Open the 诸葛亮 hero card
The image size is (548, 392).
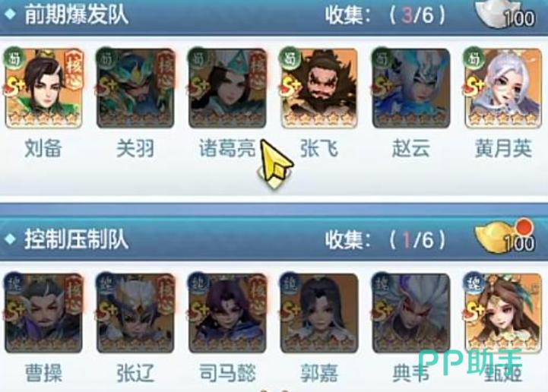coord(227,88)
